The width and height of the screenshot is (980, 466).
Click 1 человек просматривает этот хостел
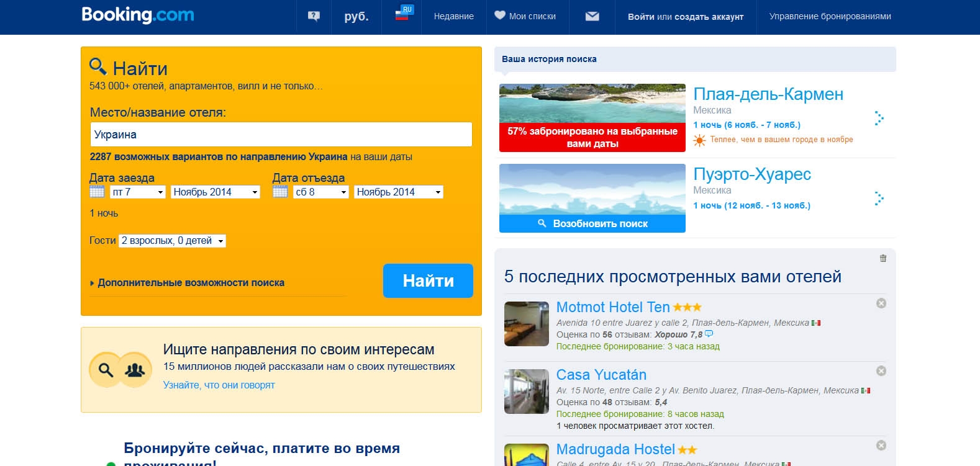[x=635, y=426]
